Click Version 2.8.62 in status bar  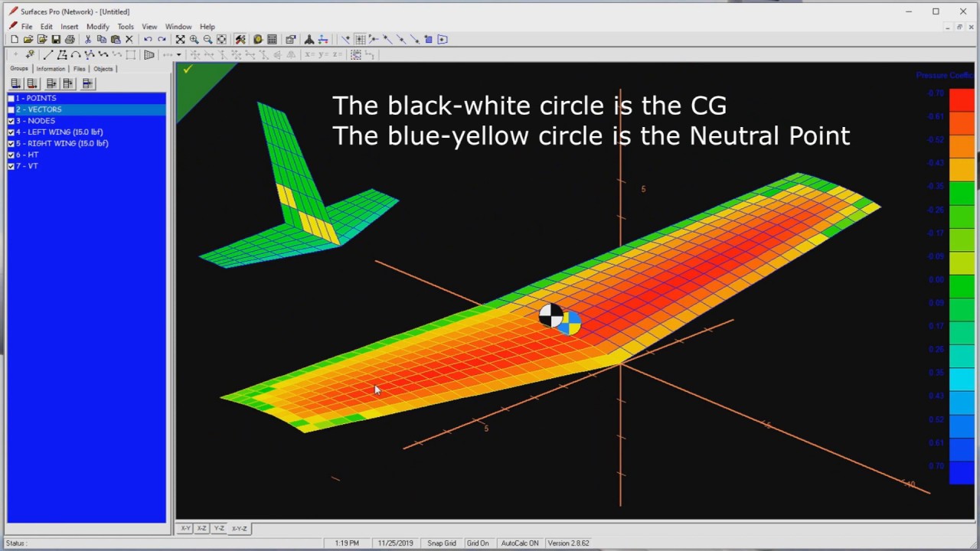coord(569,543)
